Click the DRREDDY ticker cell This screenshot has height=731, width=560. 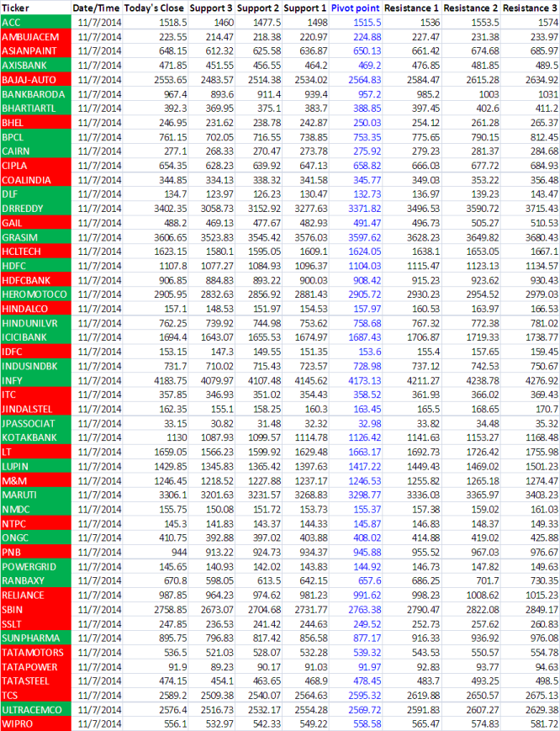pyautogui.click(x=36, y=209)
